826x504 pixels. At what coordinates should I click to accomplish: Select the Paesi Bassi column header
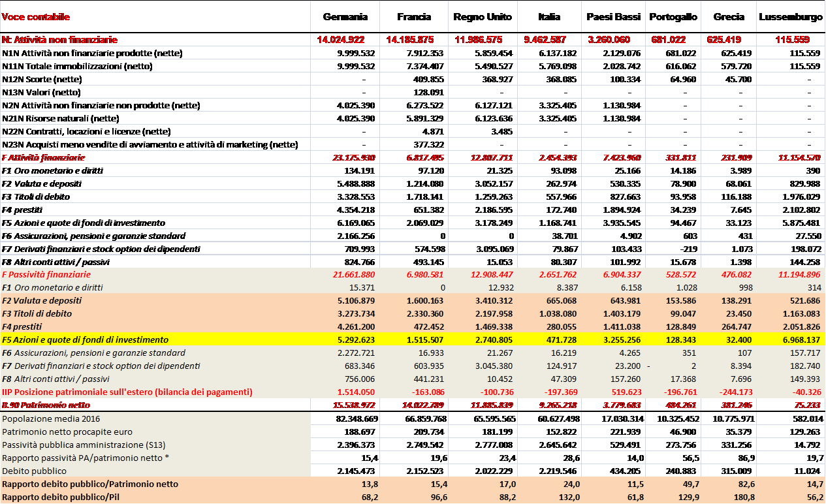coord(613,17)
